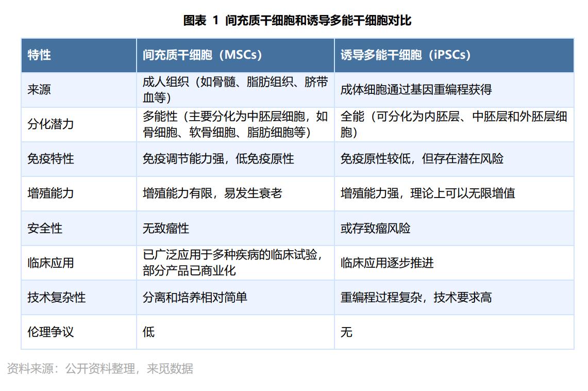
Task: Click the 分化潜力 row label
Action: [51, 124]
